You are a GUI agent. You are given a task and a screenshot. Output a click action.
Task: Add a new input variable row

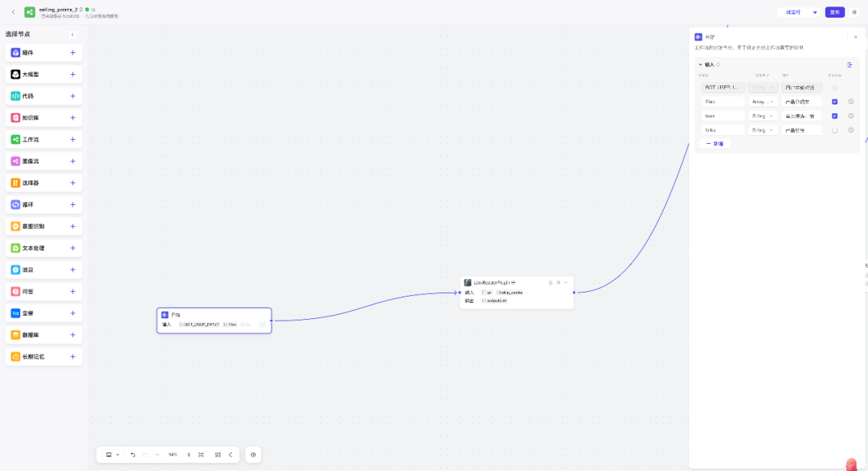pos(714,144)
